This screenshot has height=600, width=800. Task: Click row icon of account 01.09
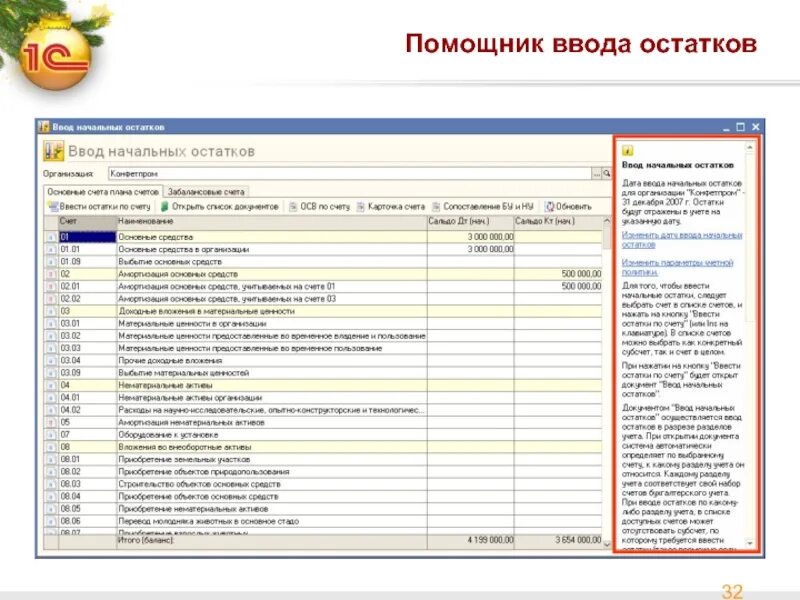click(51, 262)
